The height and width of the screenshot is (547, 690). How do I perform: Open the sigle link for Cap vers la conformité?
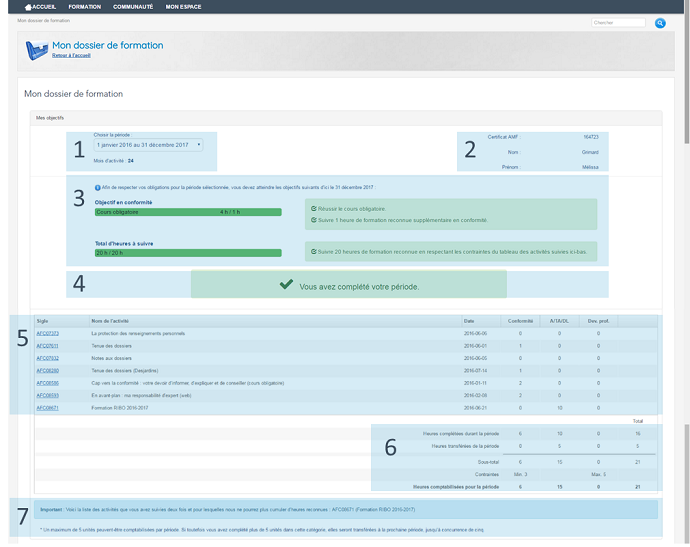point(48,383)
